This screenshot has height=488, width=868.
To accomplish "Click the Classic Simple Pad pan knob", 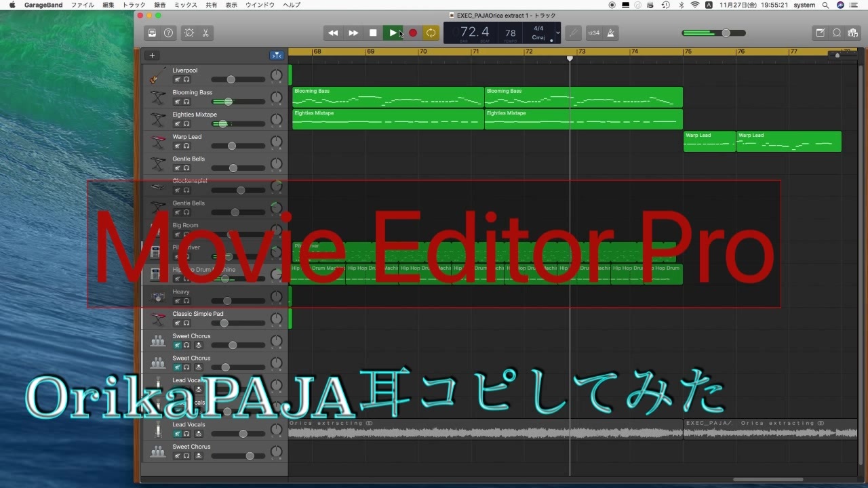I will (x=276, y=319).
